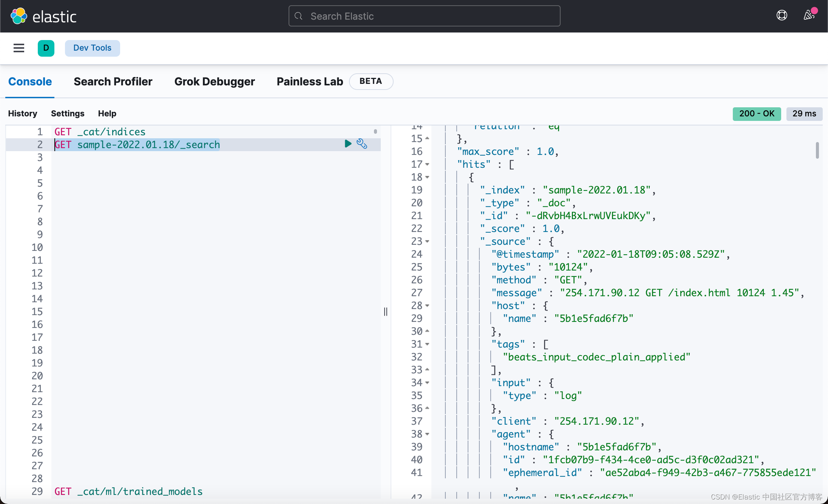828x504 pixels.
Task: Open the space selector D avatar
Action: coord(46,48)
